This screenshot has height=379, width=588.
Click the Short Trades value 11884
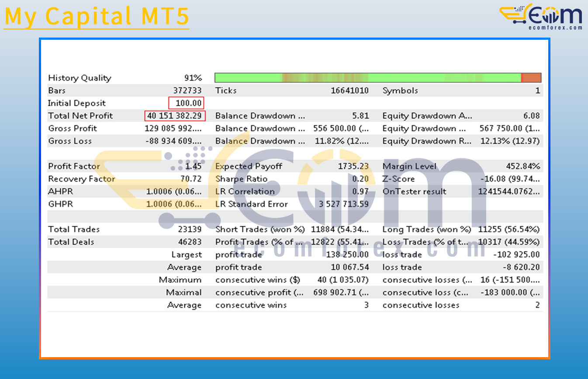340,229
